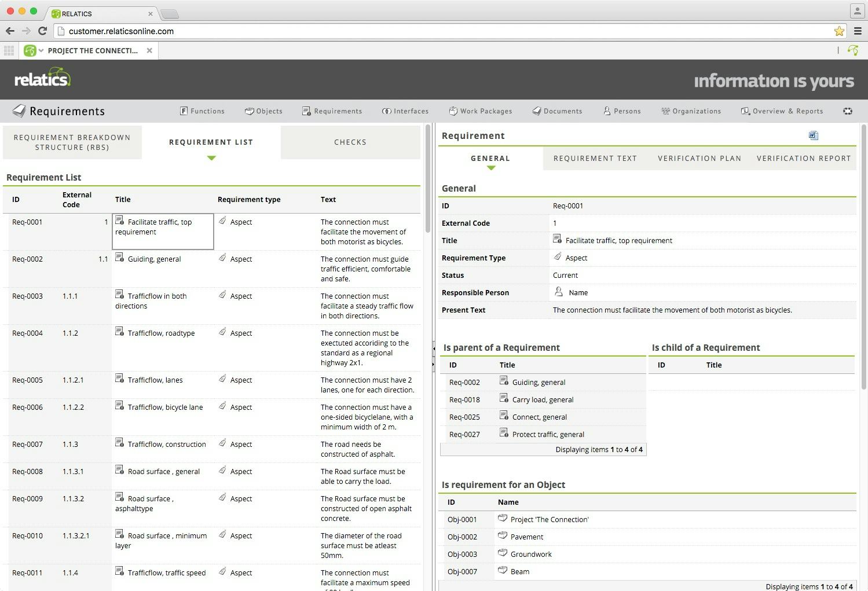
Task: Open the Word export icon for the requirement
Action: tap(814, 135)
